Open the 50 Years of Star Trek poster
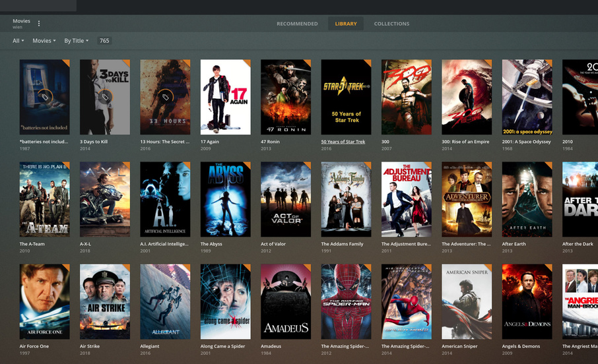Screen dimensions: 598x364 (x=346, y=97)
